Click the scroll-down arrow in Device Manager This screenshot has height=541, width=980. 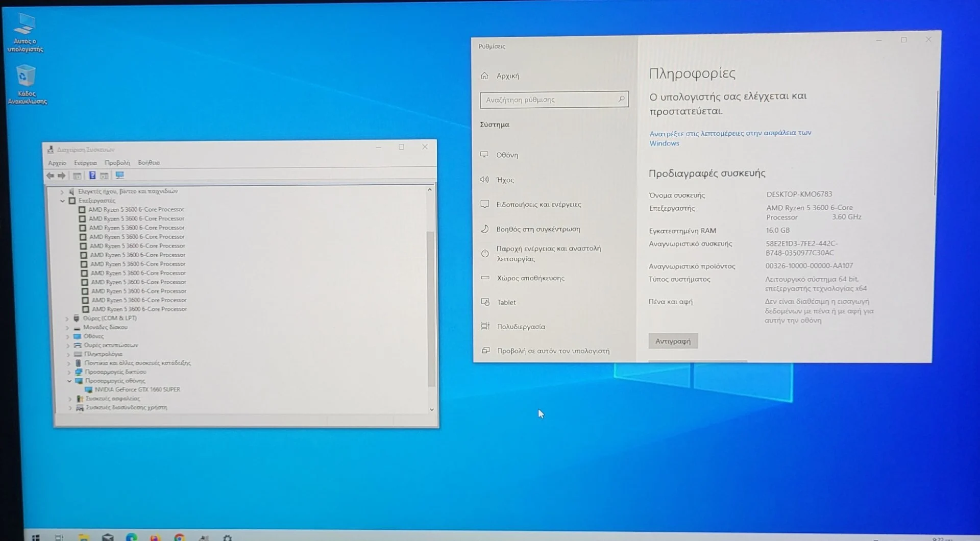point(432,409)
